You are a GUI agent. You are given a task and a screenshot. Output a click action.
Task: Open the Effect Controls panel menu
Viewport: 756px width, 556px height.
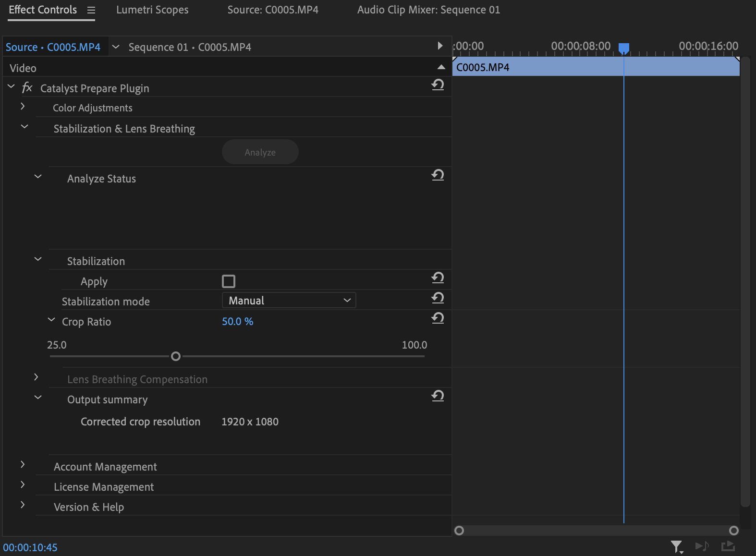pos(91,10)
